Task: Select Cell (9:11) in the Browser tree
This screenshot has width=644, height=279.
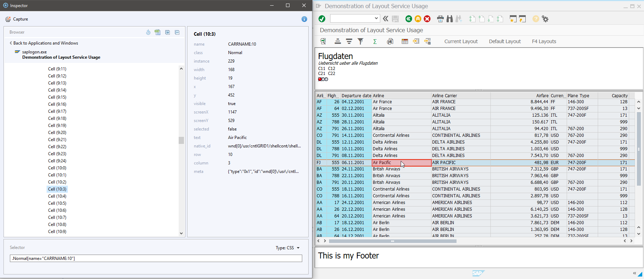Action: pyautogui.click(x=57, y=69)
